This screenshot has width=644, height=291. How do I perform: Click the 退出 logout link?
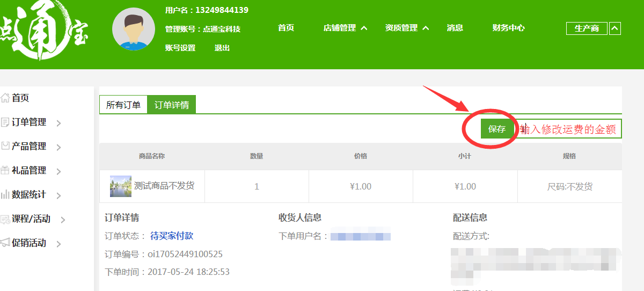pos(222,48)
